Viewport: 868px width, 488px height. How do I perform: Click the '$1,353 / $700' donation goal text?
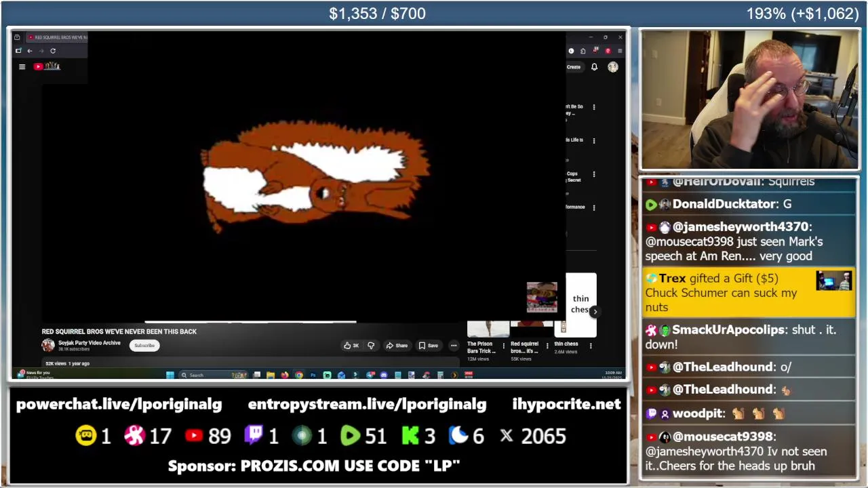[377, 14]
